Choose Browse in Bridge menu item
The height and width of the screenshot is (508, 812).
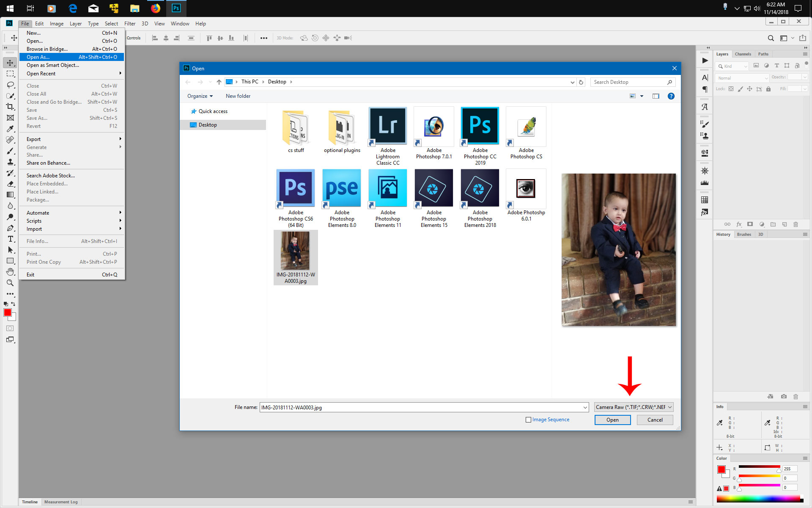click(x=72, y=49)
